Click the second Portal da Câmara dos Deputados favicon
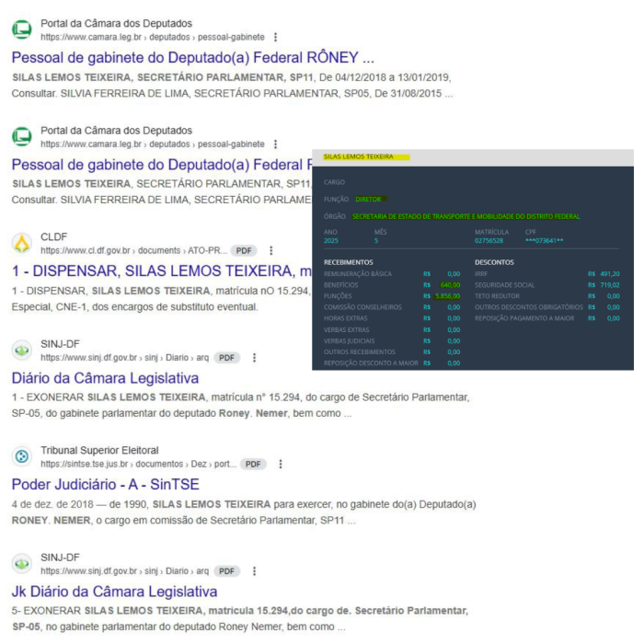 (x=22, y=137)
